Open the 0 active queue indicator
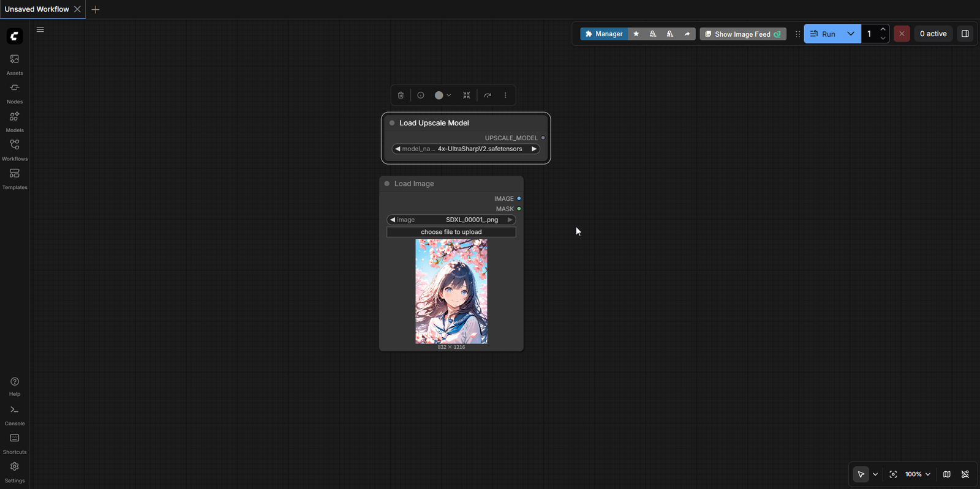This screenshot has width=980, height=489. [x=933, y=34]
